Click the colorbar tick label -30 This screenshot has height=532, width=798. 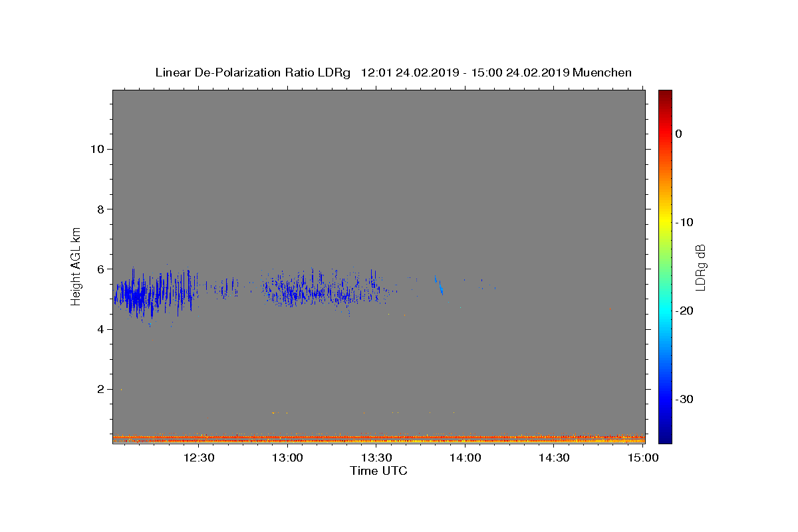(685, 399)
